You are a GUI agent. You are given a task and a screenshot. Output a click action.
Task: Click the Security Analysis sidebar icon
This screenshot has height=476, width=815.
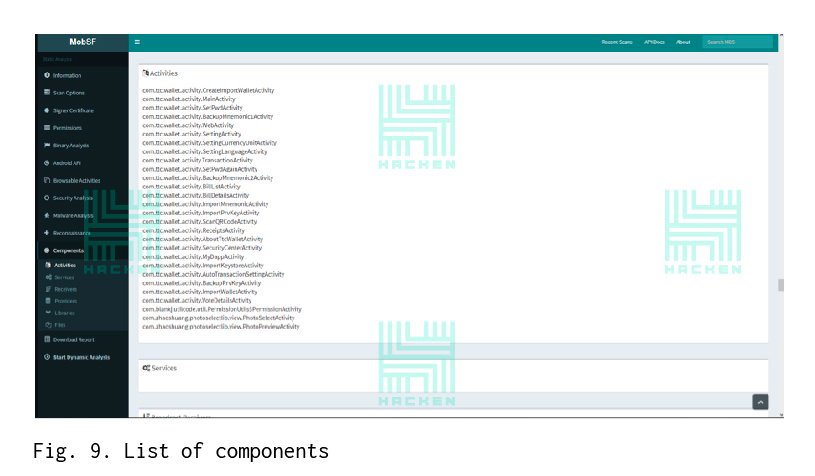coord(47,198)
